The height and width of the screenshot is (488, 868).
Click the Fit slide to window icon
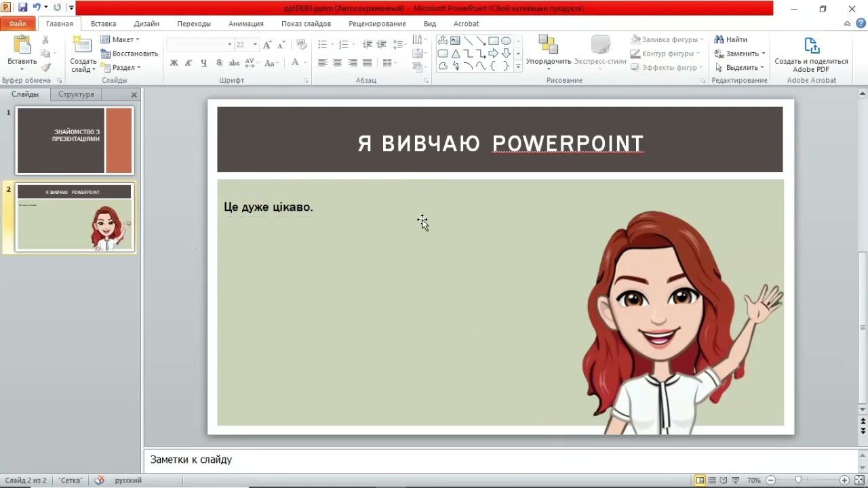[x=859, y=480]
